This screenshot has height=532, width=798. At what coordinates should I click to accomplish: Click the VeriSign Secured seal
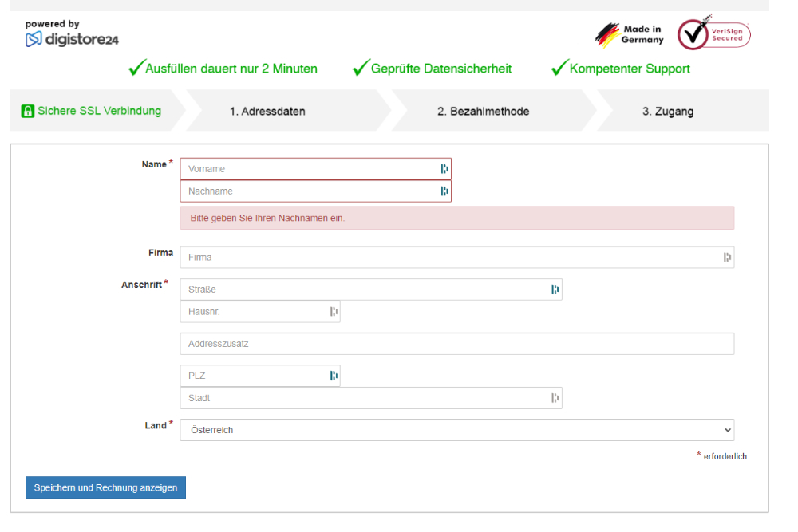coord(713,34)
